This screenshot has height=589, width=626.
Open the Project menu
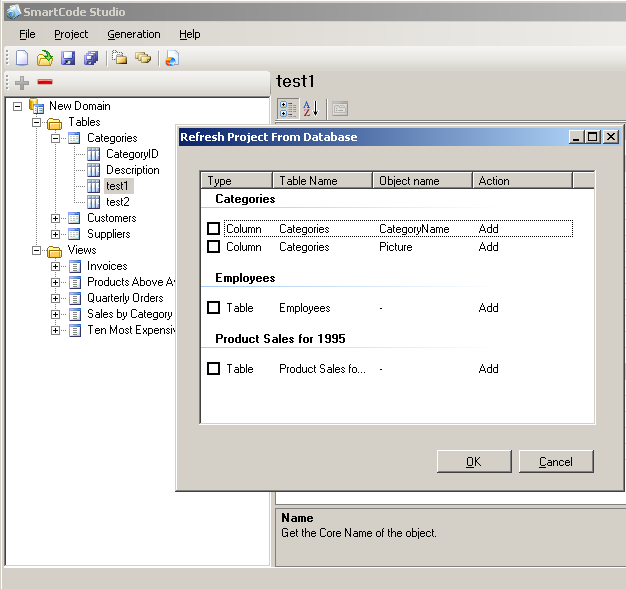coord(71,34)
